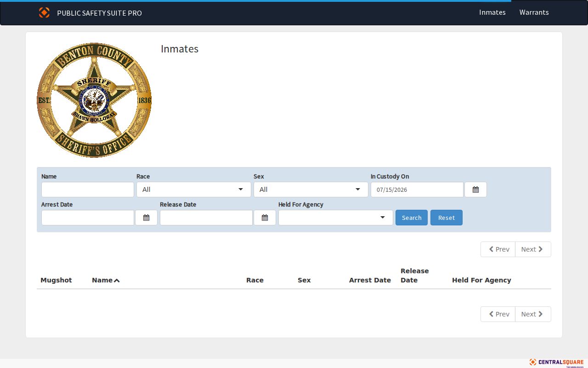The width and height of the screenshot is (588, 368).
Task: Open the Warrants navigation item
Action: pos(534,12)
